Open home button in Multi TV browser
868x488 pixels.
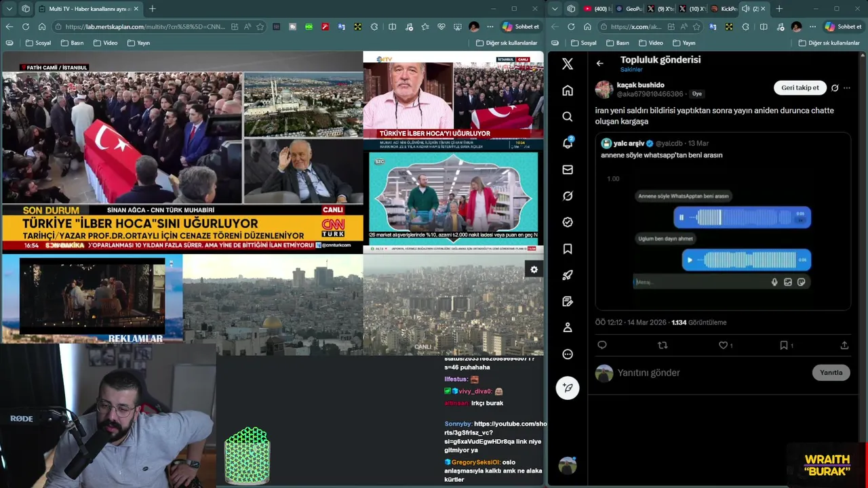coord(41,26)
